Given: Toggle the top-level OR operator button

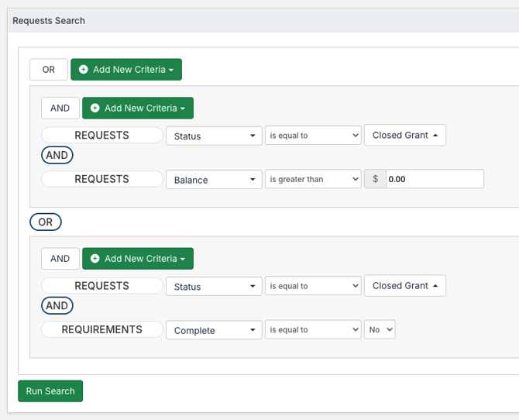Looking at the screenshot, I should pos(49,70).
